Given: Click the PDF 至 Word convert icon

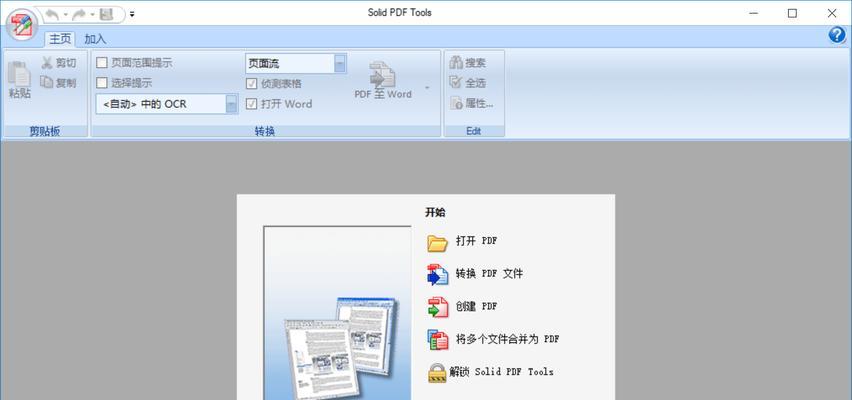Looking at the screenshot, I should click(x=383, y=74).
